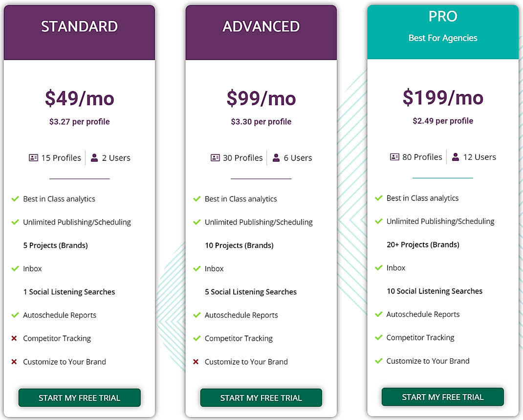Select the PRO plan header
The height and width of the screenshot is (420, 523).
pos(442,16)
